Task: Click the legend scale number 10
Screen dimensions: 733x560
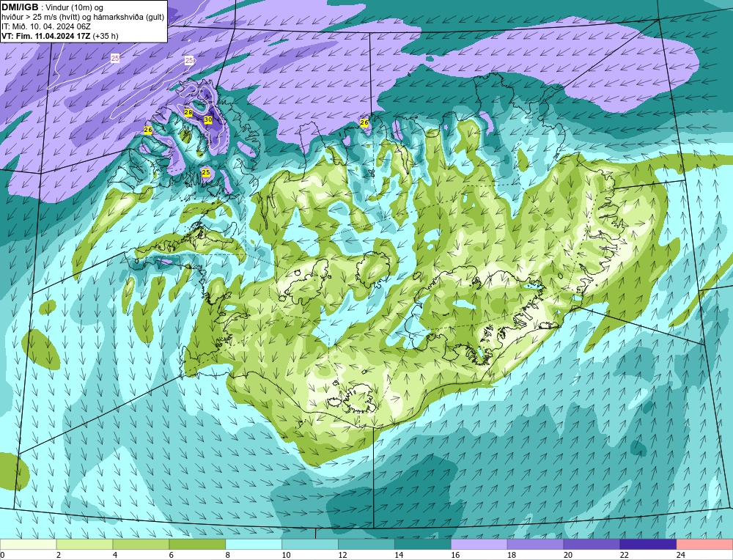Action: point(286,555)
